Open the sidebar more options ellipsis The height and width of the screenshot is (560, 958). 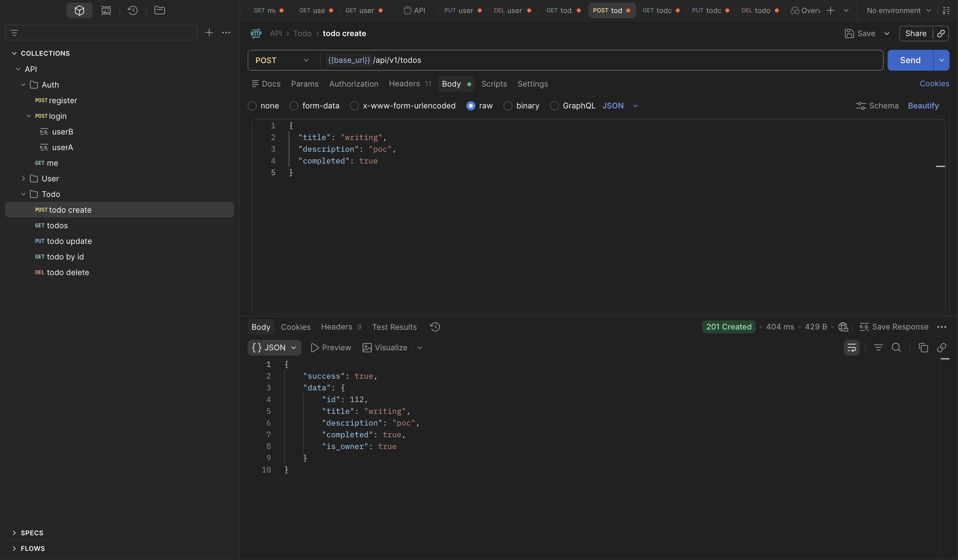tap(226, 33)
